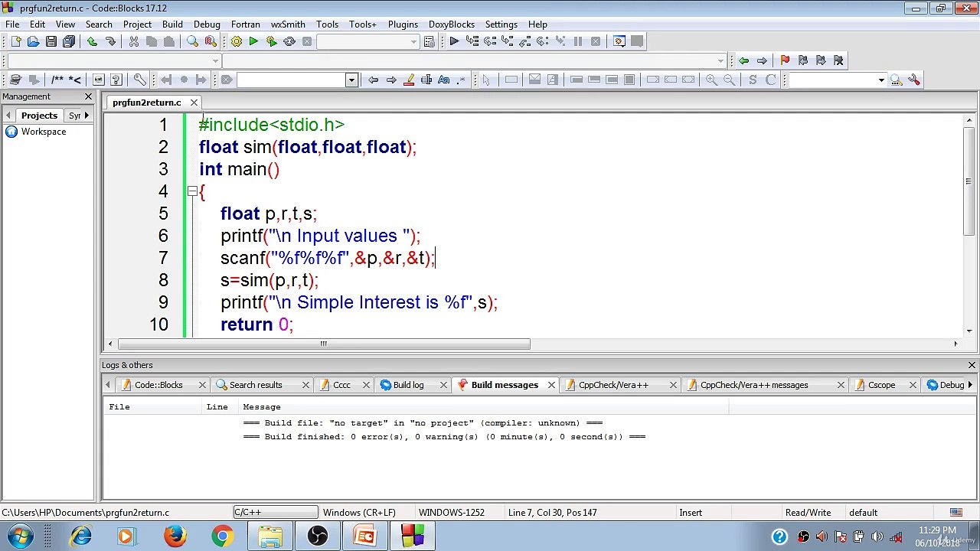
Task: Open Replace tool icon
Action: click(211, 41)
